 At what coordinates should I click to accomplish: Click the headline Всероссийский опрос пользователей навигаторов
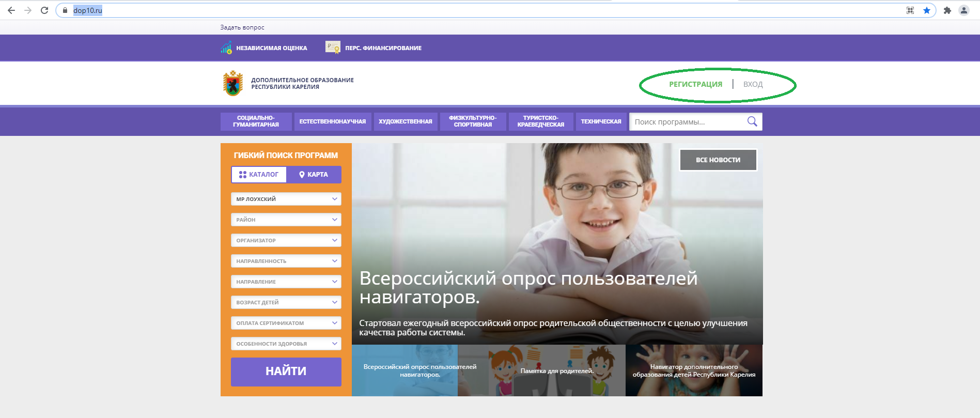(x=528, y=287)
